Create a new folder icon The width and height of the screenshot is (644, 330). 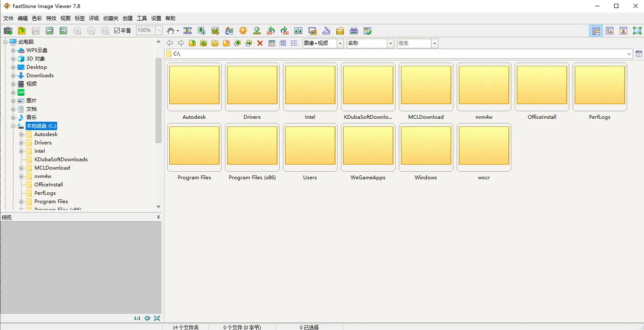pos(226,43)
